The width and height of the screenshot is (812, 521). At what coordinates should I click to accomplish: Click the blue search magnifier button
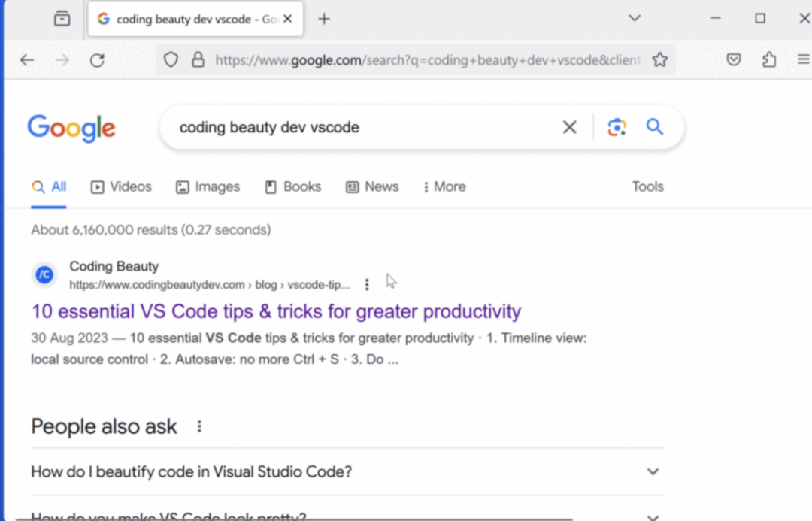pos(655,127)
